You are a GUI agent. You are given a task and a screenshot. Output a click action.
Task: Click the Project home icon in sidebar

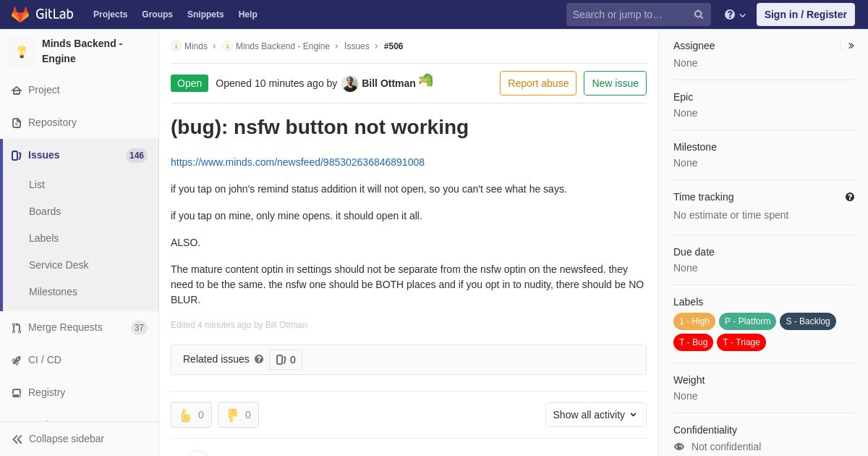tap(17, 90)
